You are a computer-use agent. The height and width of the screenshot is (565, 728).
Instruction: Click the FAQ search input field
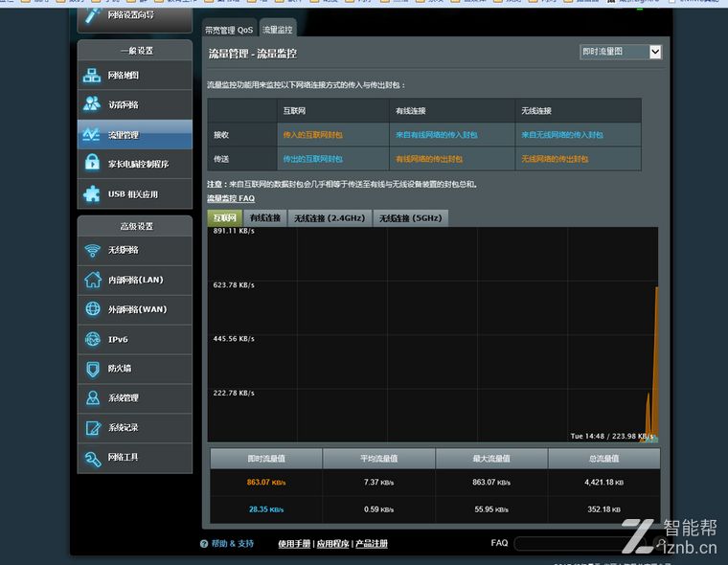click(580, 543)
